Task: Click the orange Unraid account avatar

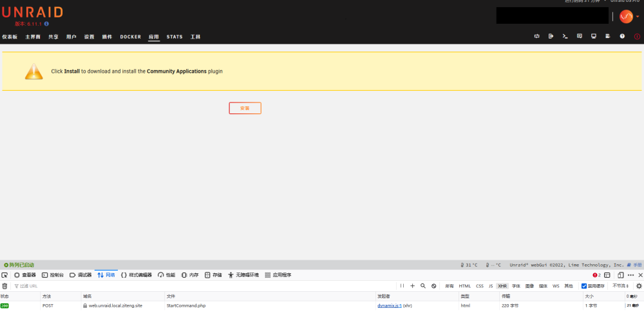Action: [x=626, y=17]
